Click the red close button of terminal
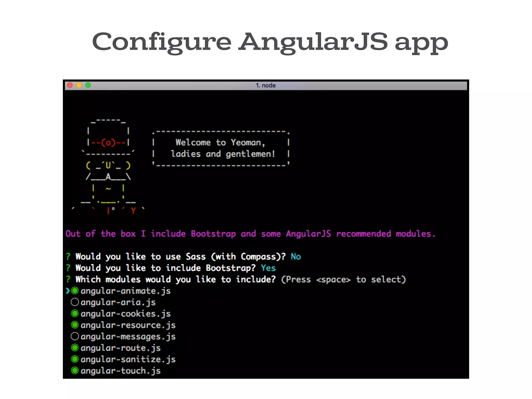The width and height of the screenshot is (532, 399). [x=70, y=85]
